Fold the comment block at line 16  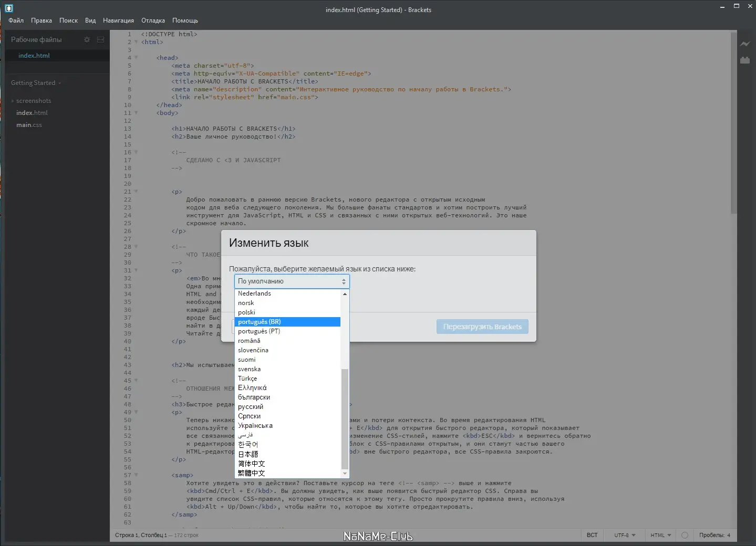coord(136,152)
